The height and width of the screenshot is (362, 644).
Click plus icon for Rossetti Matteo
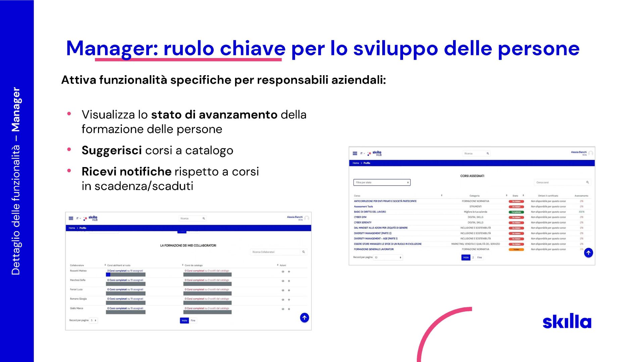tap(289, 272)
